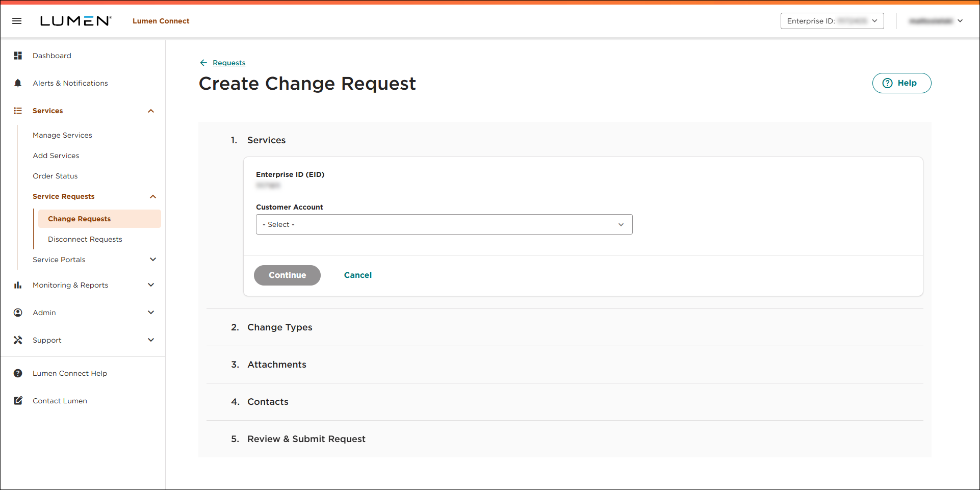Open the Support menu item
Image resolution: width=980 pixels, height=490 pixels.
tap(47, 340)
